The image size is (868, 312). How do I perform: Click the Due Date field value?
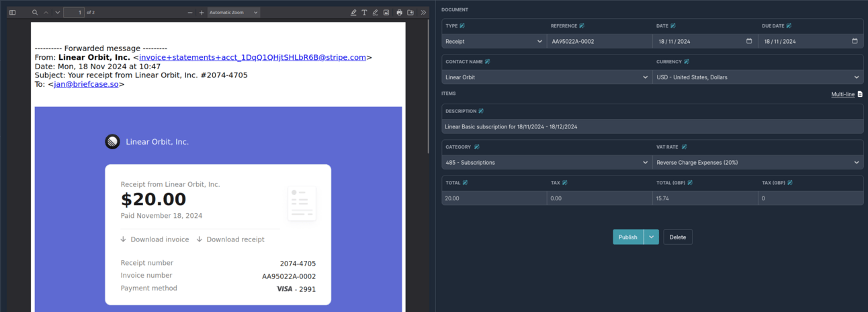point(810,41)
